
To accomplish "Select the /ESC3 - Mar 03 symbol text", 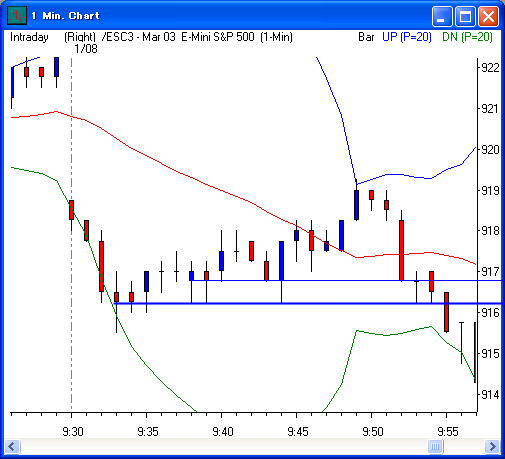I will 138,37.
